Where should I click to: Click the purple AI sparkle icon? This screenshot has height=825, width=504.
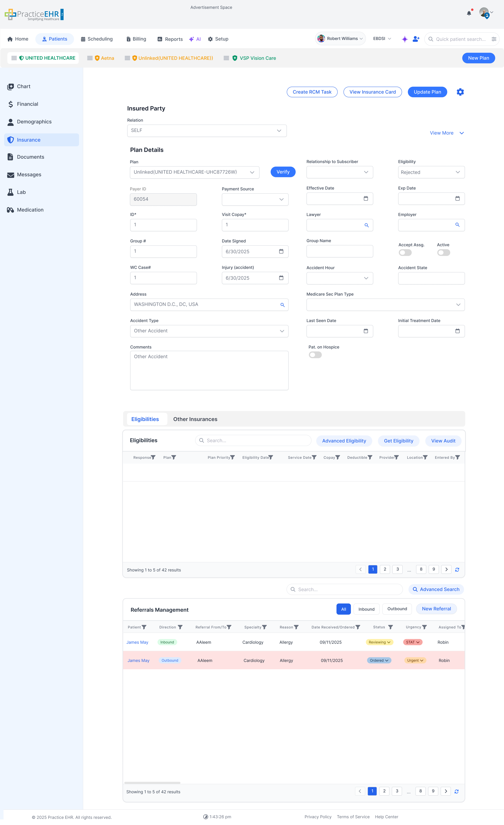coord(405,39)
